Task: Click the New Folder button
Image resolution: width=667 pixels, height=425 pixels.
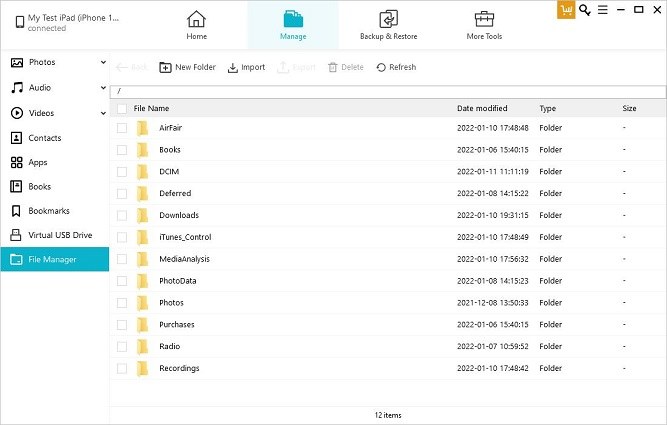Action: 188,67
